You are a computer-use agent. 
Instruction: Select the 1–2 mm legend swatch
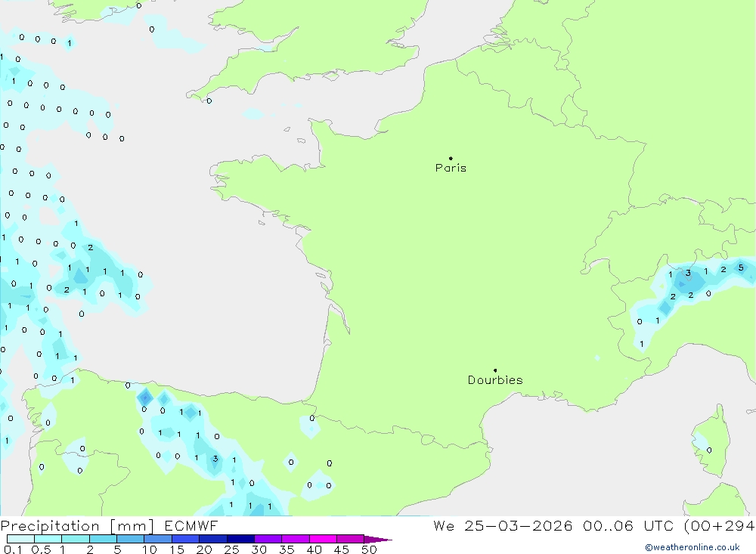[76, 539]
